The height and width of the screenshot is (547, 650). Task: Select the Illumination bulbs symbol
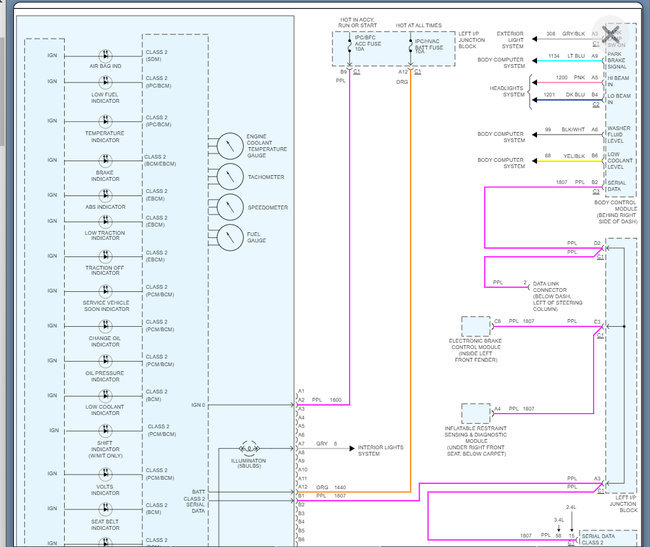[x=249, y=448]
